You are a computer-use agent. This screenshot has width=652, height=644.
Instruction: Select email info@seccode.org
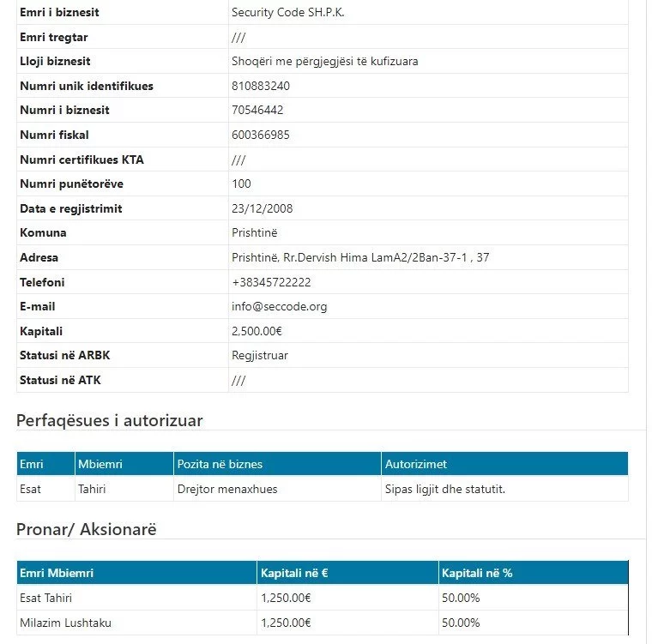(x=279, y=307)
